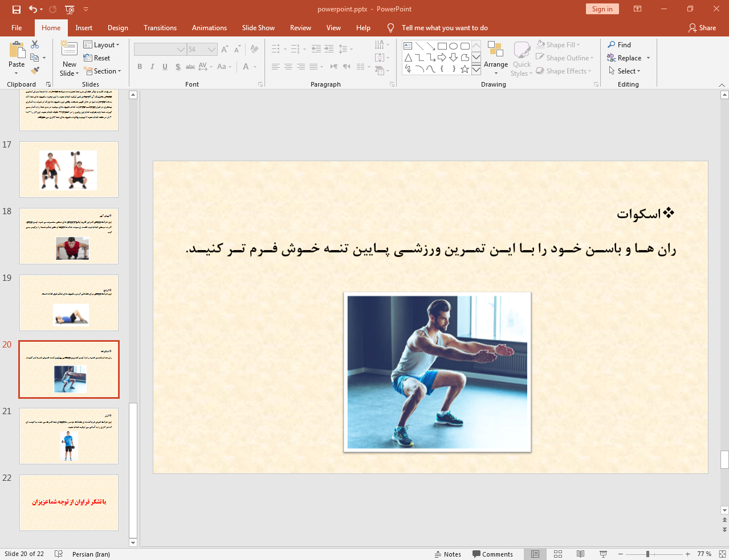Fit slide to current window
This screenshot has height=560, width=729.
tap(722, 554)
